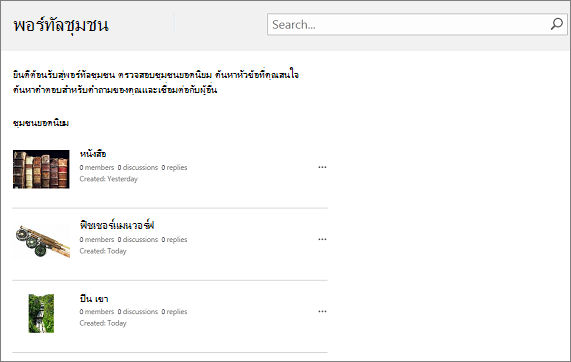Click "0 members" in the หนังสือ row
Image resolution: width=571 pixels, height=362 pixels.
[97, 168]
